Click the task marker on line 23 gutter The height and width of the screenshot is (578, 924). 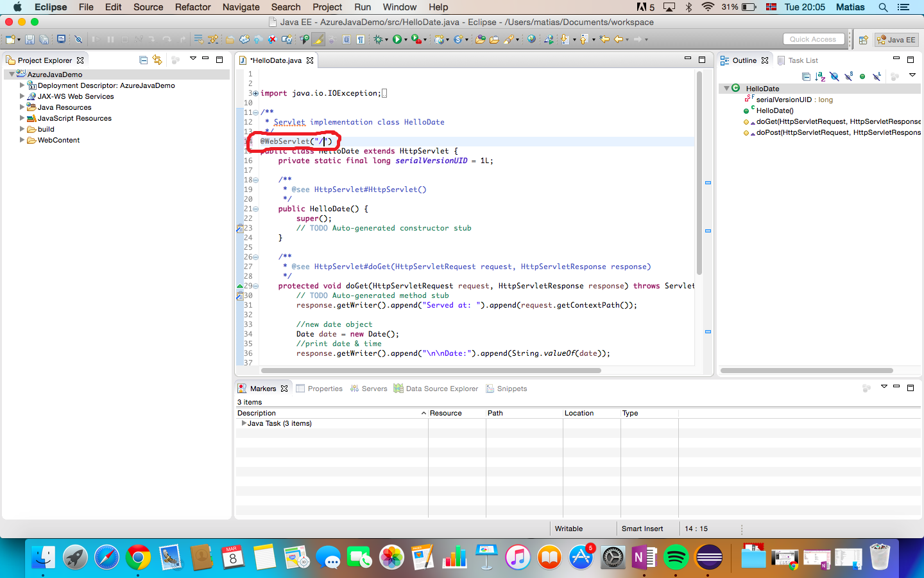pyautogui.click(x=240, y=228)
